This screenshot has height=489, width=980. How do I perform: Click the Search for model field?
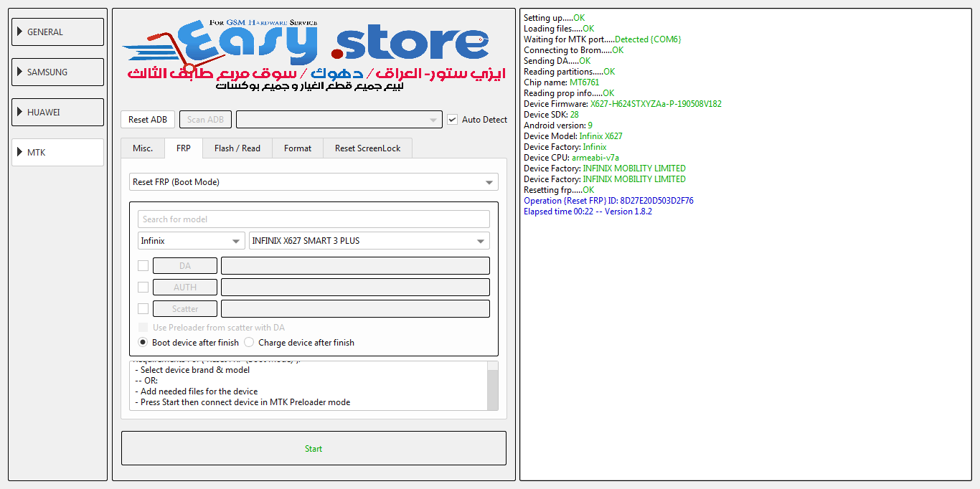(x=314, y=219)
